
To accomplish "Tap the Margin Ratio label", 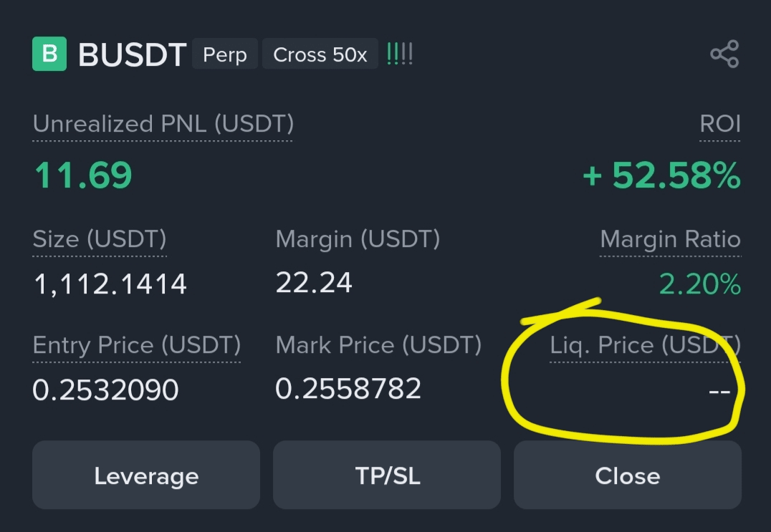I will [670, 239].
